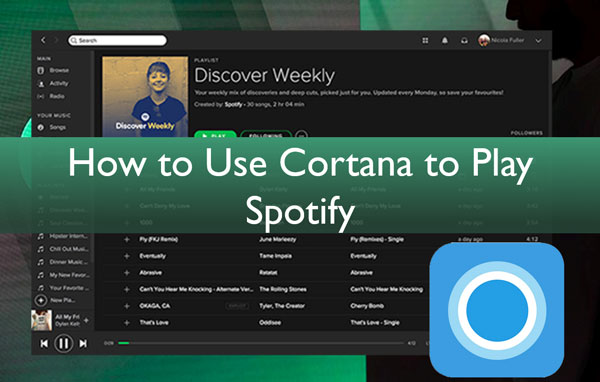Open the inbox tray icon

(464, 40)
